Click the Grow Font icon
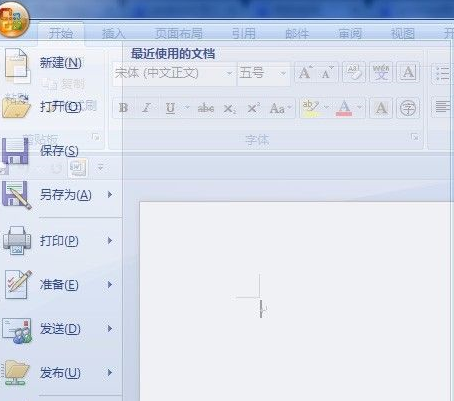454x401 pixels. (305, 72)
